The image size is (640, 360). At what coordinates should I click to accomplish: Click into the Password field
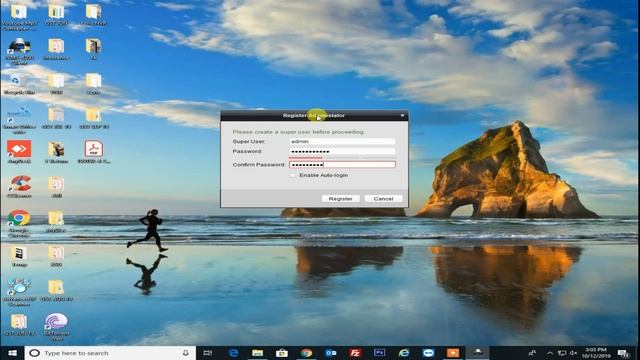342,151
